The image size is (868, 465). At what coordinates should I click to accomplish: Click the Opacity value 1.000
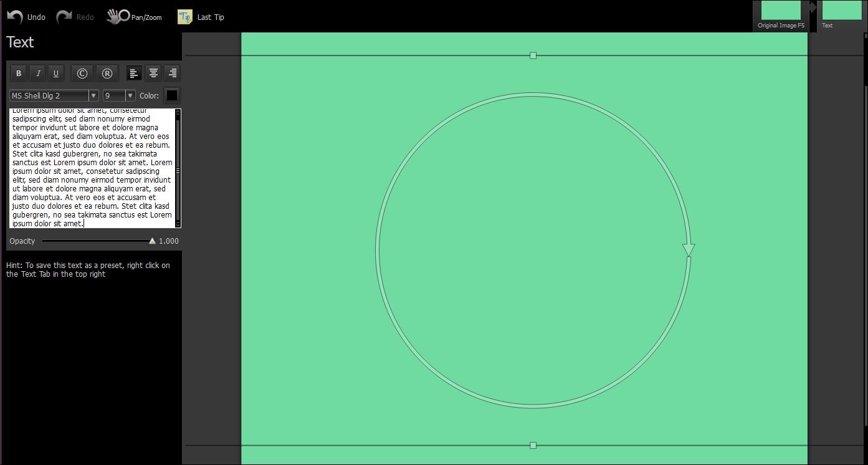[x=169, y=241]
